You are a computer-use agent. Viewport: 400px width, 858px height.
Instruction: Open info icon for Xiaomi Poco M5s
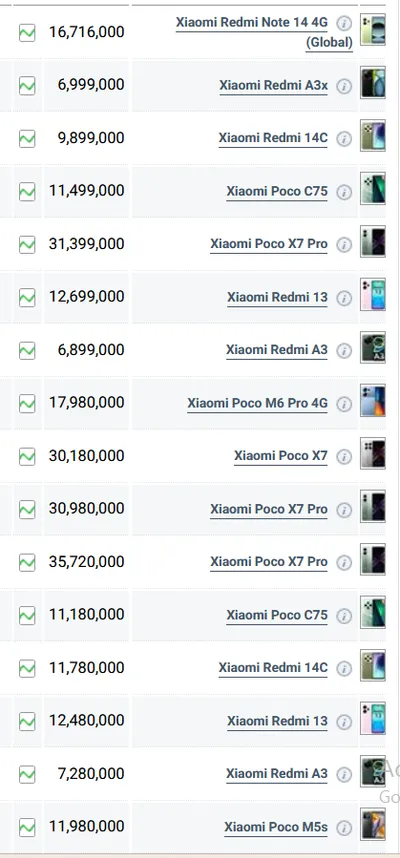click(344, 827)
